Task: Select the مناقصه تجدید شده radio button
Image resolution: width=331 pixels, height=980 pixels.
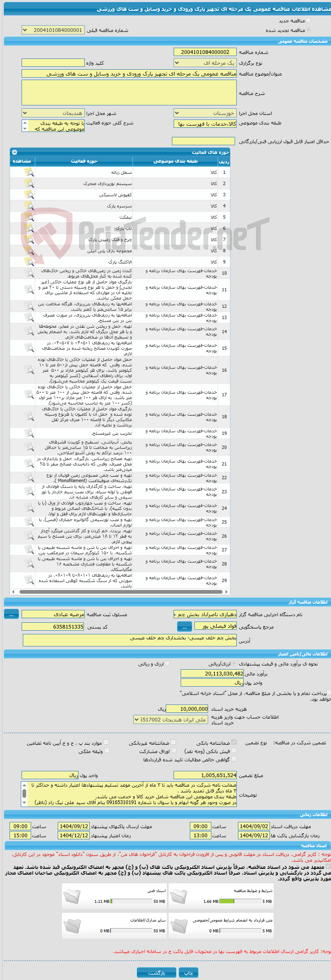Action: coord(308,30)
